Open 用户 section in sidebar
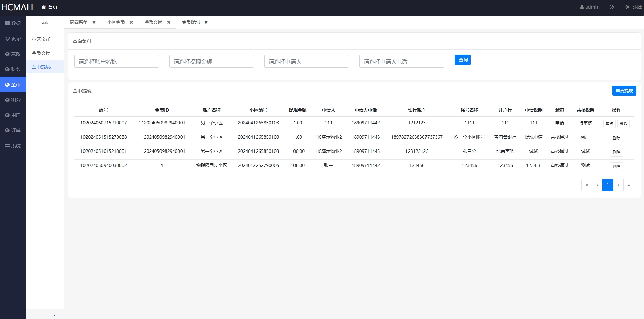Image resolution: width=644 pixels, height=319 pixels. [x=13, y=115]
